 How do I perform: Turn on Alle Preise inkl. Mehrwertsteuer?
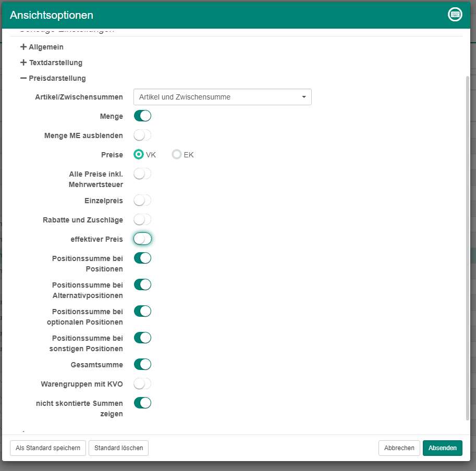[142, 174]
